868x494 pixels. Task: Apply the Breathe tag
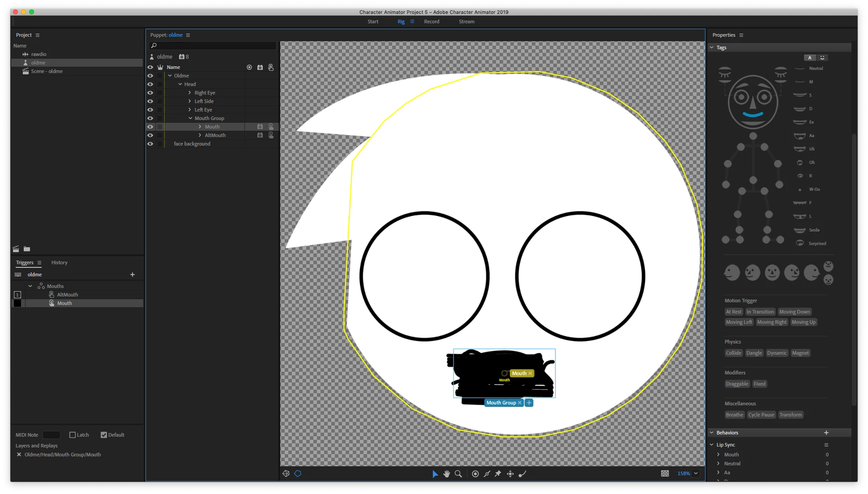coord(734,415)
